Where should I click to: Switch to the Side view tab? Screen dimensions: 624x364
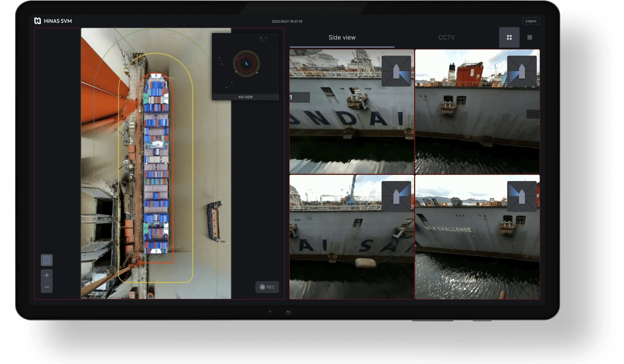point(342,37)
